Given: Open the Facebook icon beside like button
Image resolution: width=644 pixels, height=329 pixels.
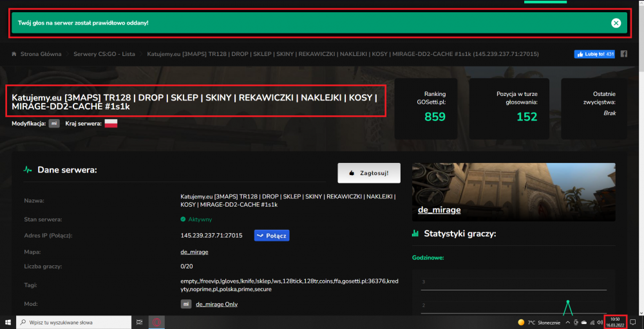Looking at the screenshot, I should pyautogui.click(x=624, y=54).
